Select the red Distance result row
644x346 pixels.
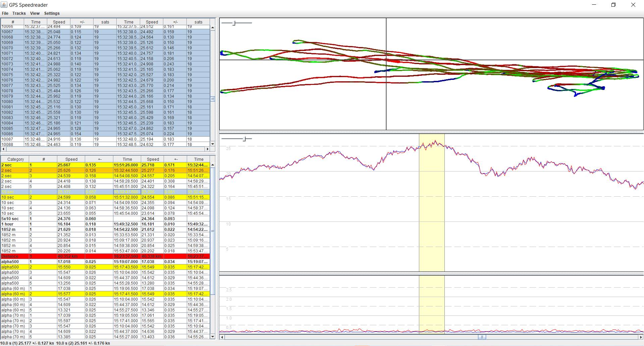click(101, 256)
